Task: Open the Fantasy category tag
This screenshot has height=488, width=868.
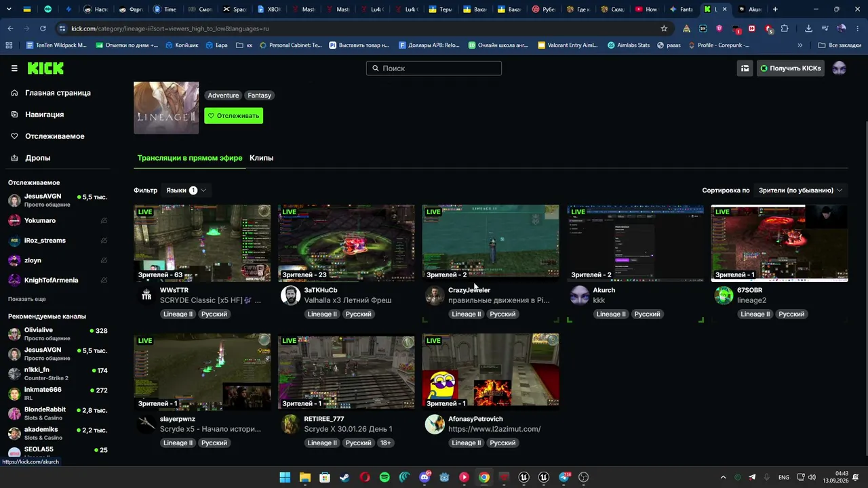Action: (259, 96)
